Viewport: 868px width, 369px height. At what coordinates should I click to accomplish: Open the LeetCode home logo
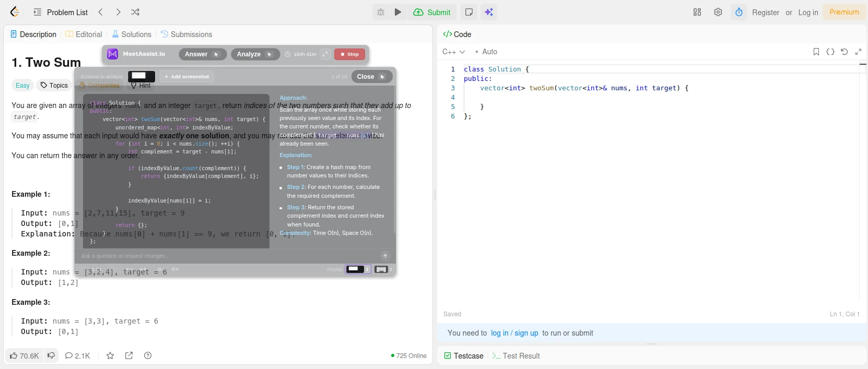coord(15,12)
